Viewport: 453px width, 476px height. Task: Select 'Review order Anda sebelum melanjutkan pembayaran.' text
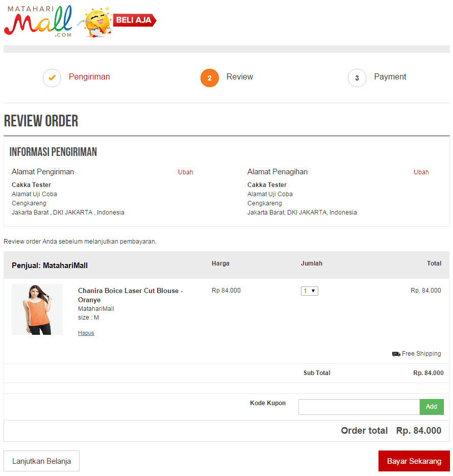pyautogui.click(x=80, y=242)
